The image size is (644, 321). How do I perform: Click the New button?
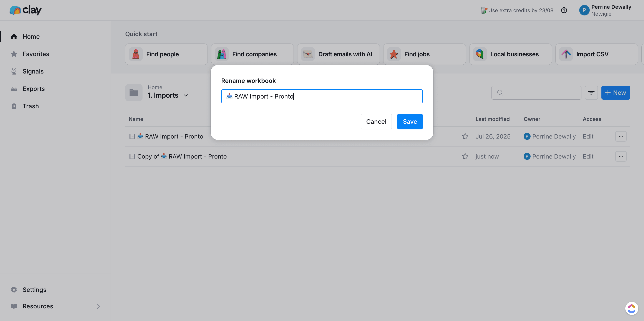616,93
